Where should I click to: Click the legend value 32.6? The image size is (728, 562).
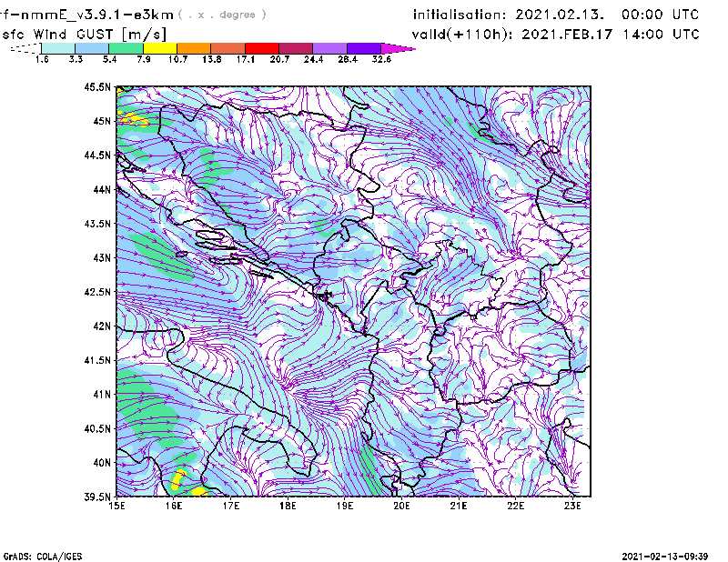click(x=381, y=59)
